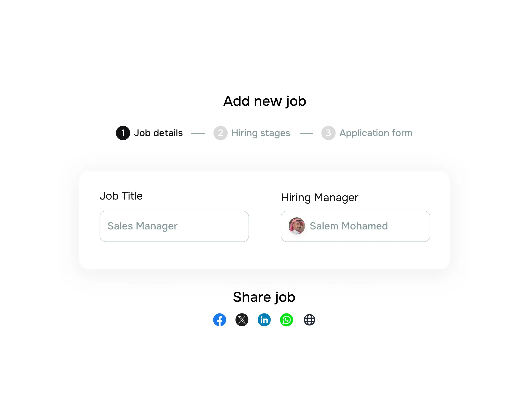529x420 pixels.
Task: Share job on LinkedIn
Action: point(264,320)
